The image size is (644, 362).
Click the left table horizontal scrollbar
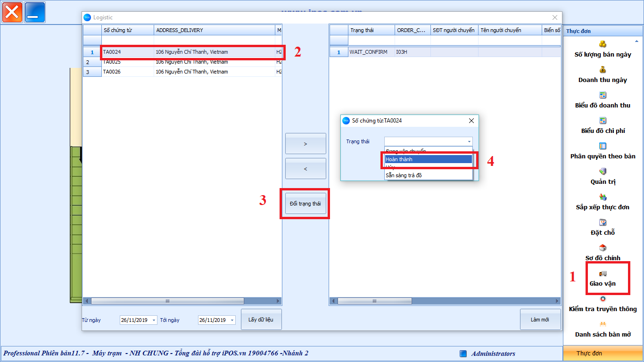167,301
